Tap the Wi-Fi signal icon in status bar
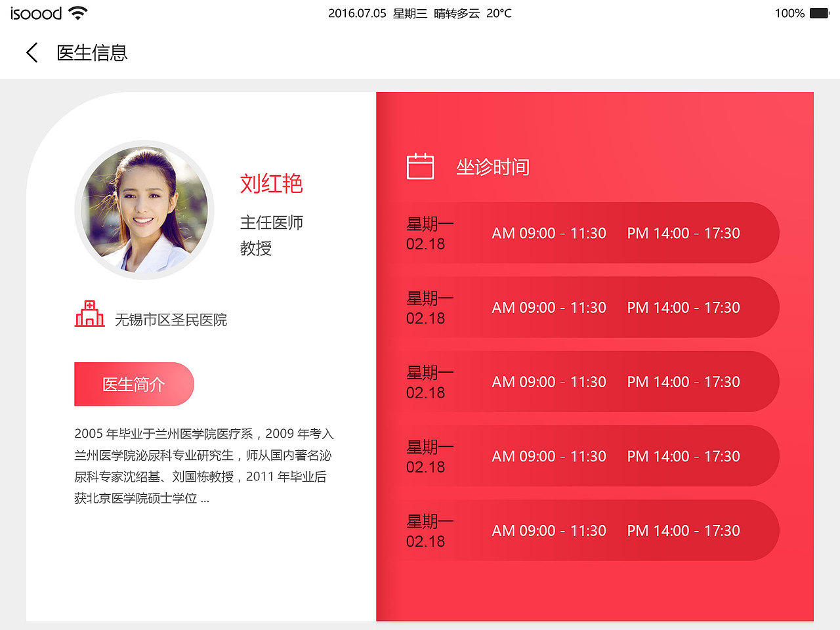The image size is (840, 630). point(78,12)
